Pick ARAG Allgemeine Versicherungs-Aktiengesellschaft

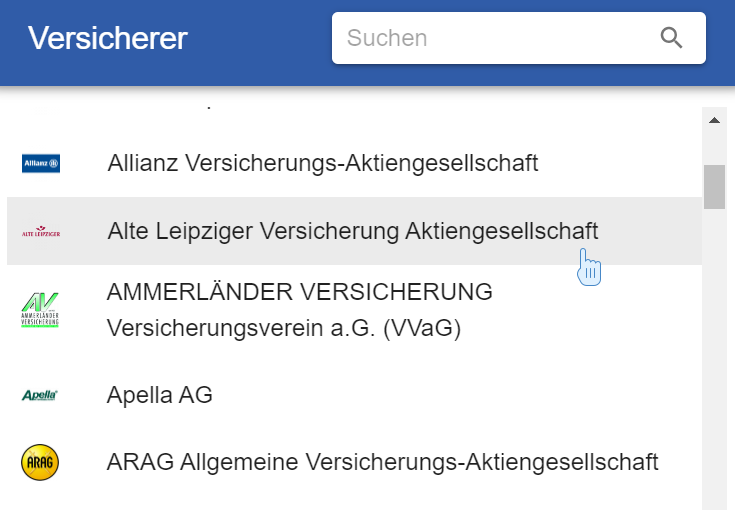click(x=382, y=462)
